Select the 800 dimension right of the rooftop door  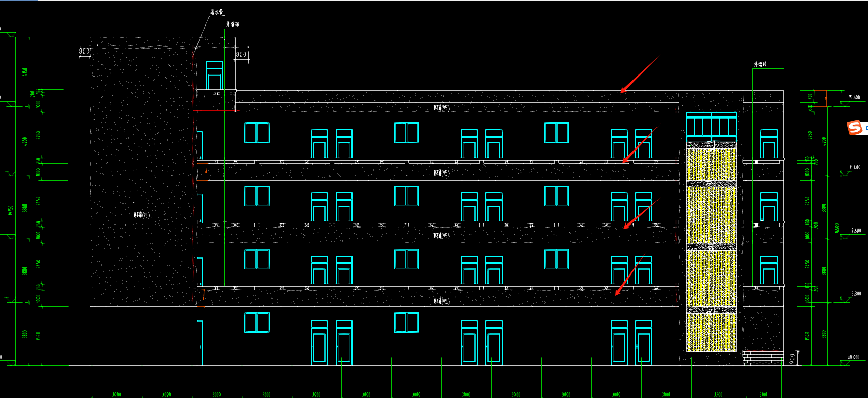[x=241, y=54]
